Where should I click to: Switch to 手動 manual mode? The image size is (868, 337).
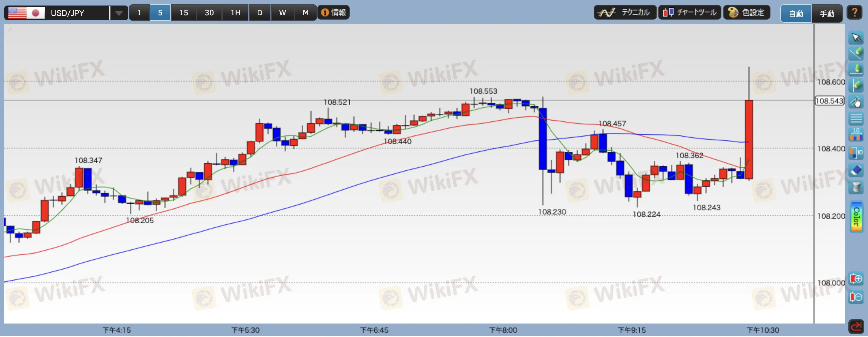(827, 13)
